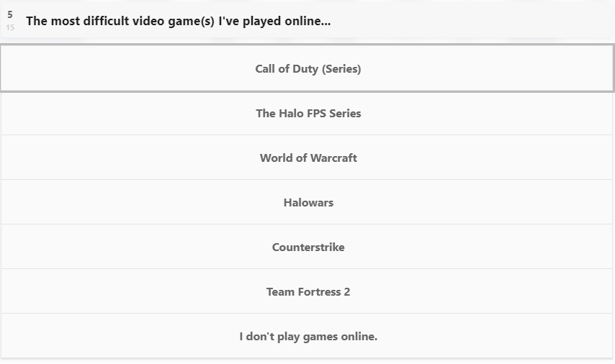615x364 pixels.
Task: Select Team Fortress 2 answer
Action: [307, 291]
